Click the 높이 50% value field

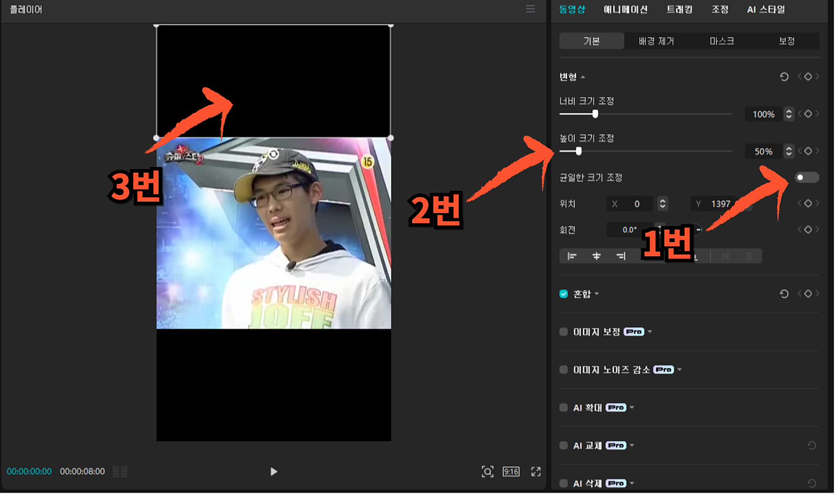tap(763, 151)
